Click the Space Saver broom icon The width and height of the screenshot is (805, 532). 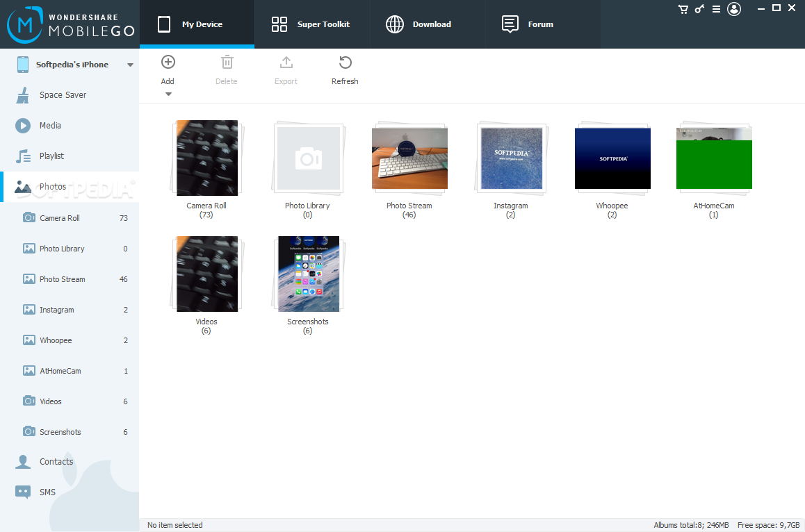click(x=22, y=95)
